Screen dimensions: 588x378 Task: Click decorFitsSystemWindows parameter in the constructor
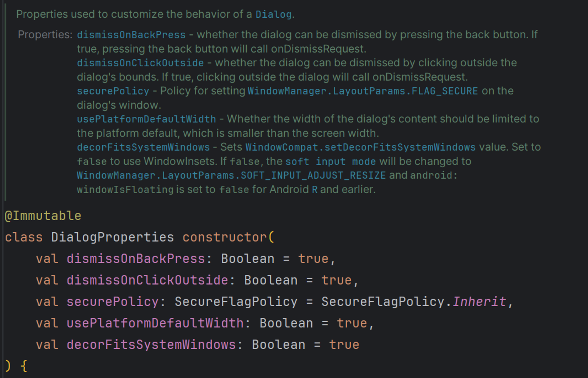pos(151,345)
